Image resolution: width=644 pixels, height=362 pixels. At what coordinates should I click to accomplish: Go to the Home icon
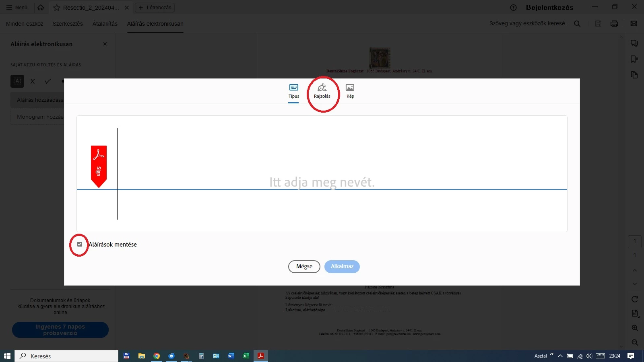coord(41,7)
